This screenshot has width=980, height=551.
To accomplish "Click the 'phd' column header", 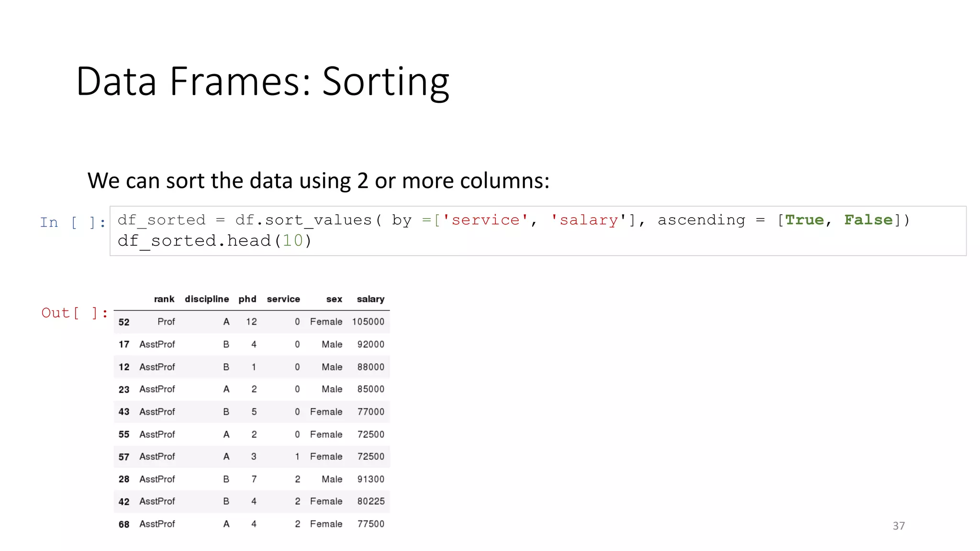I will tap(247, 299).
